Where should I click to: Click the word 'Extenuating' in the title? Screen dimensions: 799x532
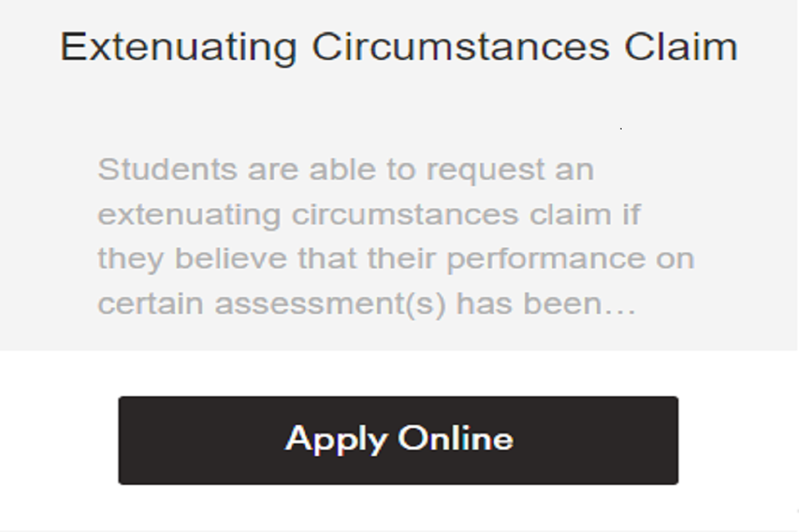[x=178, y=46]
